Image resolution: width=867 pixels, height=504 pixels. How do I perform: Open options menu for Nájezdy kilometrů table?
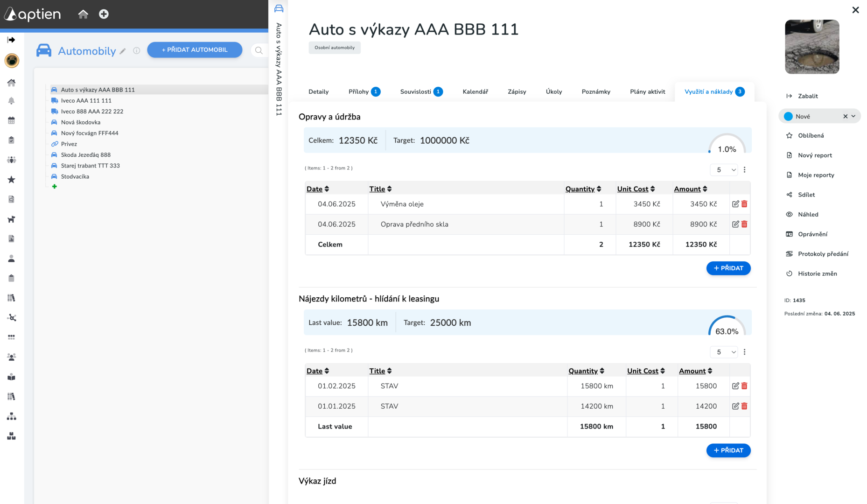tap(744, 352)
